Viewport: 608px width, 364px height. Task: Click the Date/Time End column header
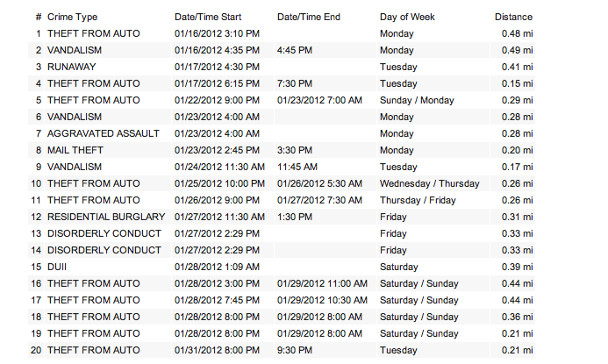point(308,17)
